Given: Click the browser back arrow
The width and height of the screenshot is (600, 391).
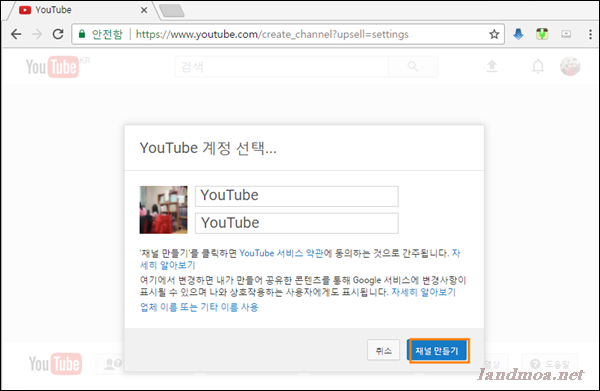Looking at the screenshot, I should 16,34.
